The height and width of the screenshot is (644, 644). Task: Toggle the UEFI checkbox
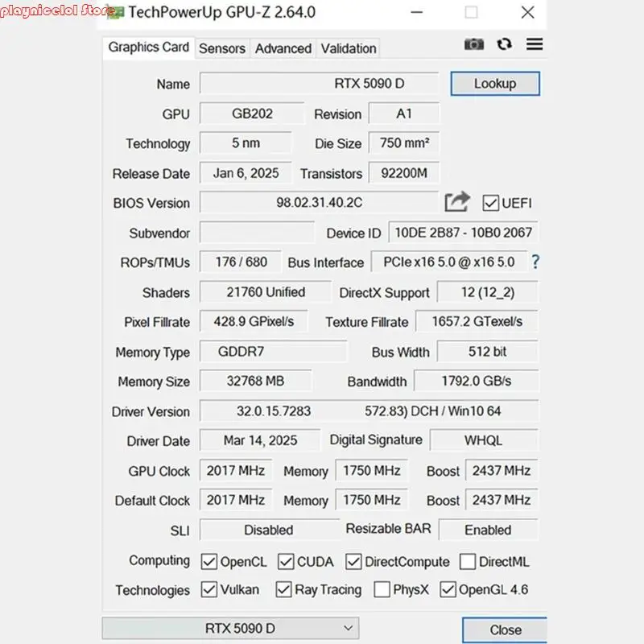coord(490,203)
